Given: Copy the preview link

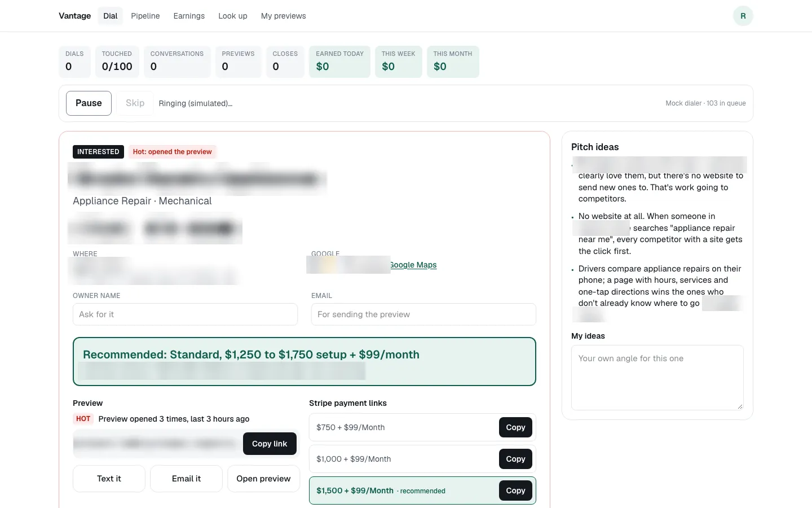Looking at the screenshot, I should point(270,444).
